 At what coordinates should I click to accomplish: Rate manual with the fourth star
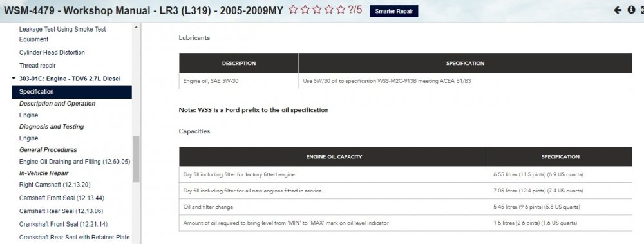point(328,10)
